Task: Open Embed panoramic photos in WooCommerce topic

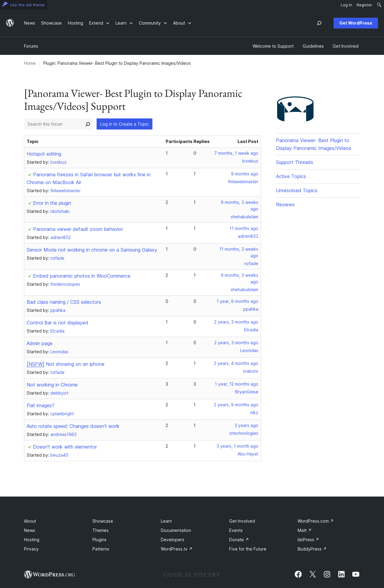Action: (82, 276)
